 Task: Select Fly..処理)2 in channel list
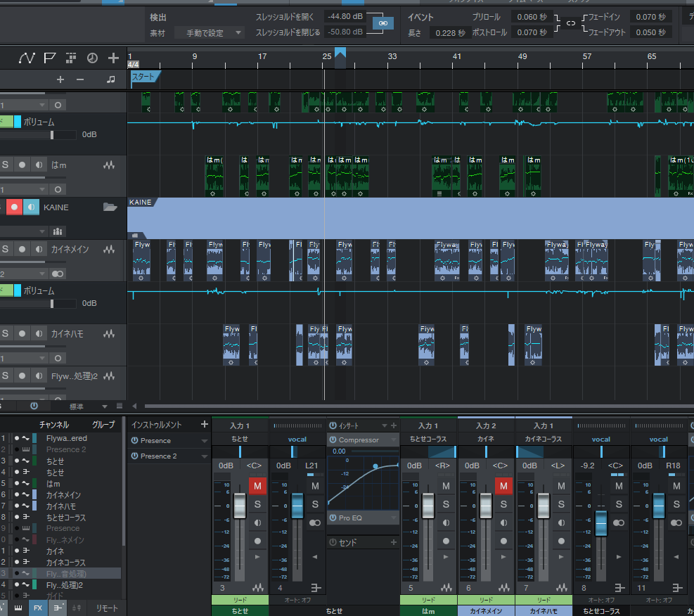click(65, 585)
